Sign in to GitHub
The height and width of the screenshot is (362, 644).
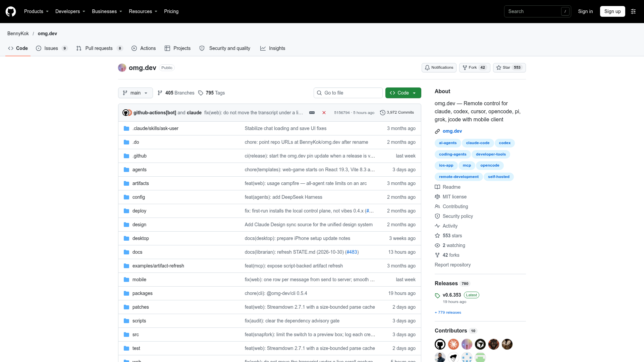(x=585, y=11)
